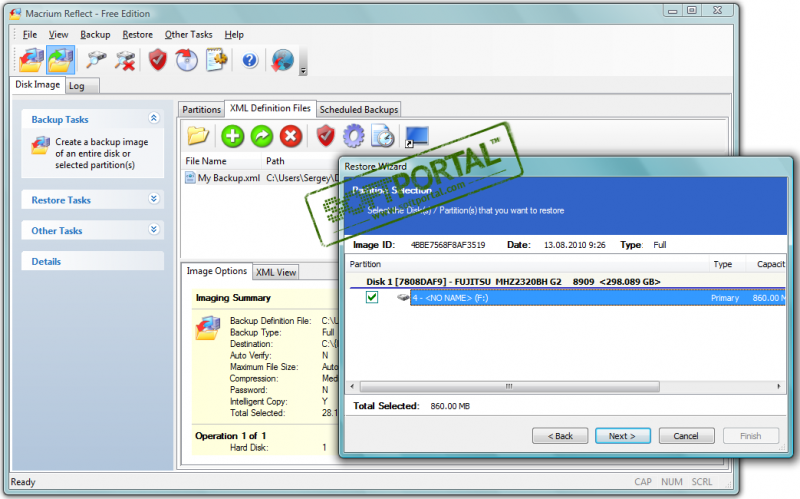Click the clock schedule backup icon
This screenshot has height=499, width=800.
coord(383,136)
